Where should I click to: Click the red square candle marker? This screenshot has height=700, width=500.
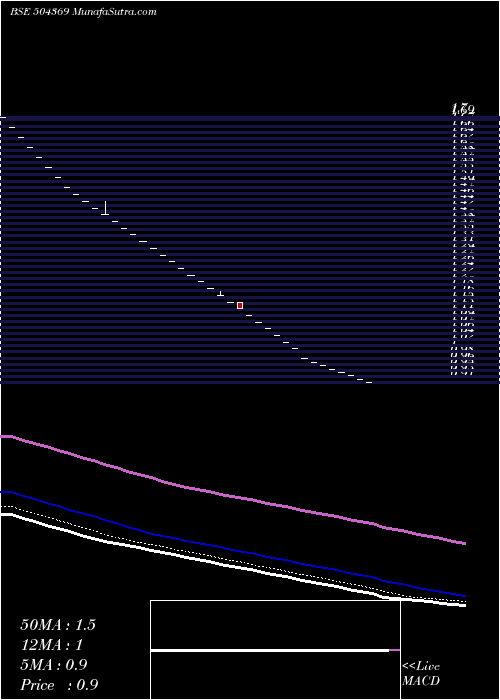[240, 305]
